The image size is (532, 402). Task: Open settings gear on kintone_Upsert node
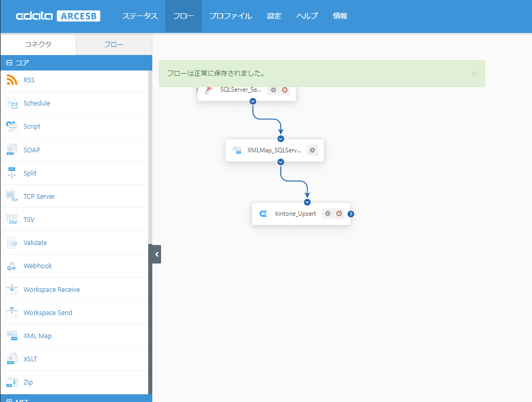click(x=328, y=214)
